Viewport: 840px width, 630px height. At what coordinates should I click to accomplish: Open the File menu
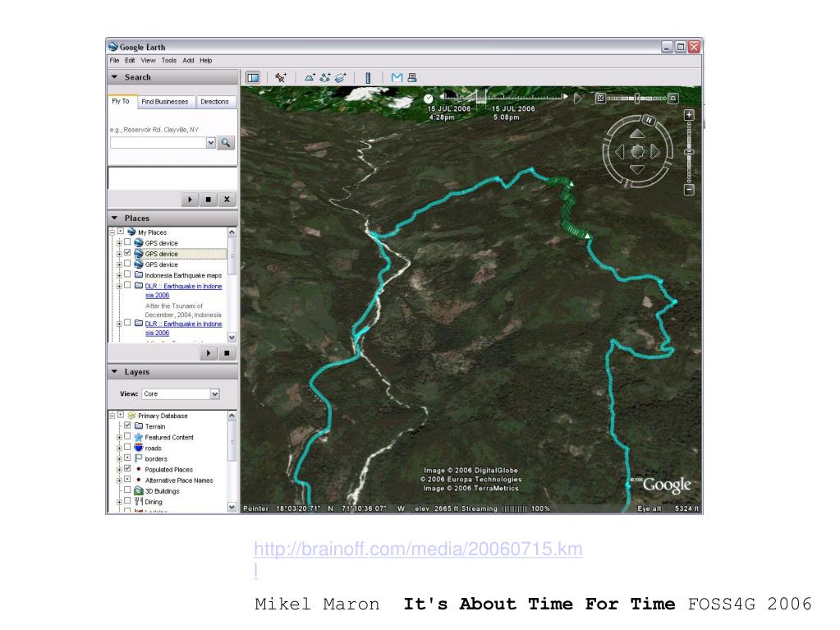[115, 61]
